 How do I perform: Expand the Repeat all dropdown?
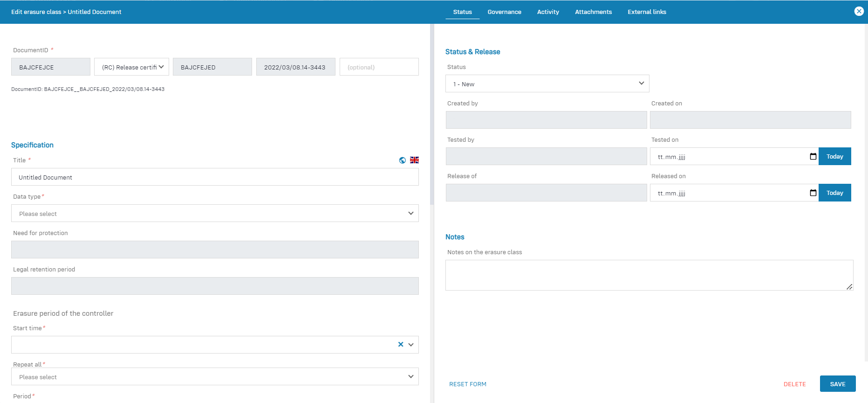(x=215, y=377)
